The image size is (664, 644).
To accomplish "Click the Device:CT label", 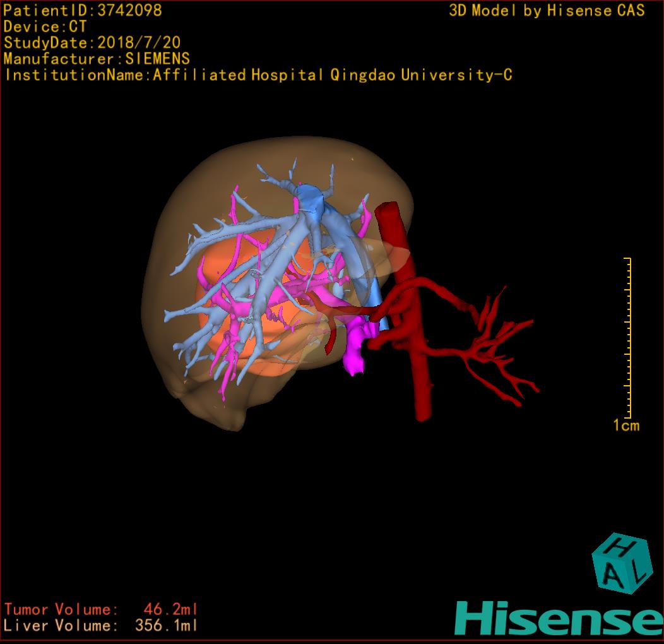I will [45, 27].
